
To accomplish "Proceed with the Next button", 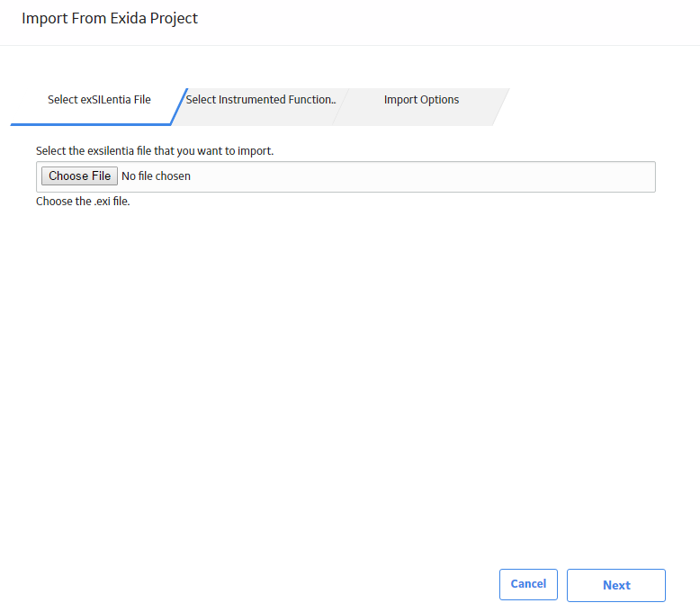I will [x=616, y=585].
